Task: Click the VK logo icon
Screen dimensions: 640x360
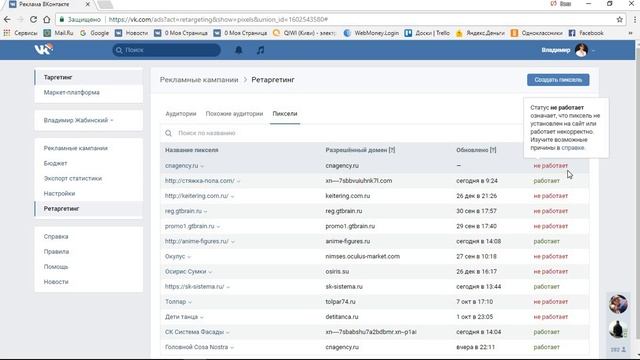Action: [x=43, y=50]
